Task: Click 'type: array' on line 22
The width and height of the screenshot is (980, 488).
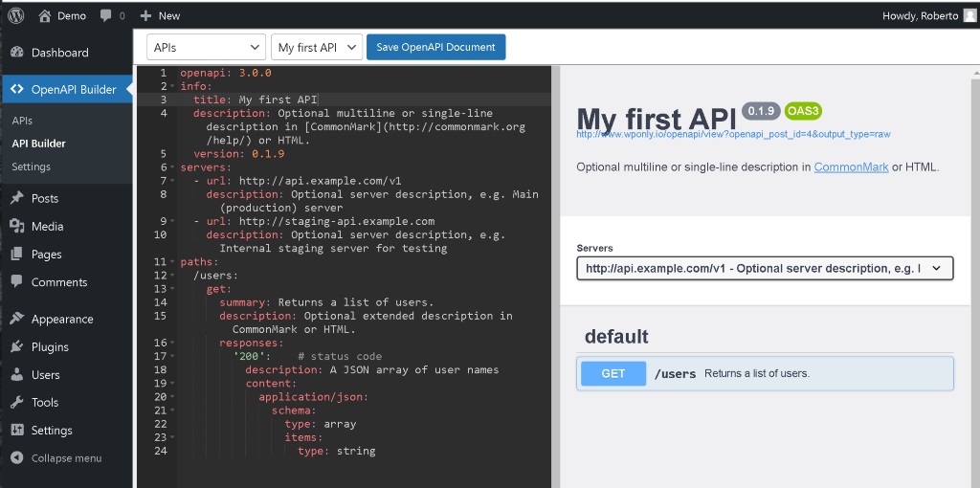Action: click(320, 424)
